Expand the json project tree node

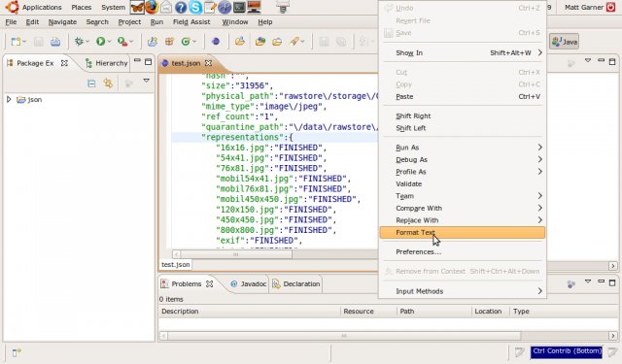[9, 99]
